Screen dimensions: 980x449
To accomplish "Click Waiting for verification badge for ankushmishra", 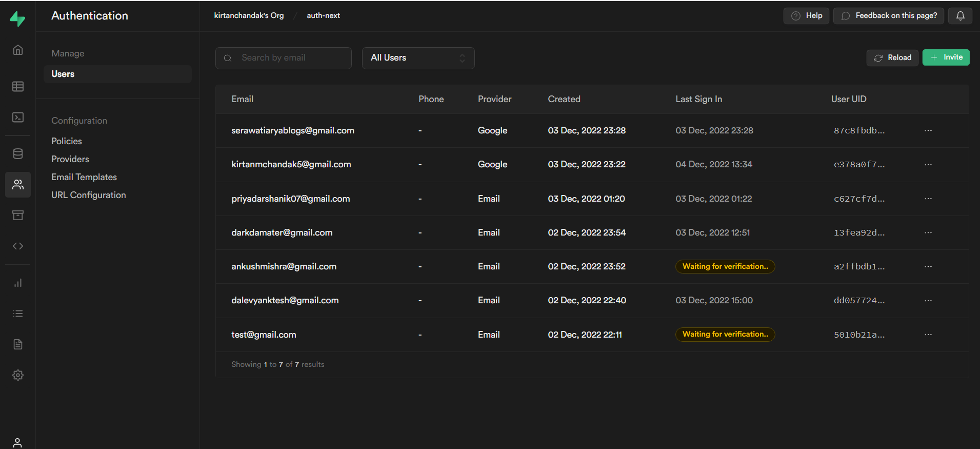I will click(x=725, y=266).
